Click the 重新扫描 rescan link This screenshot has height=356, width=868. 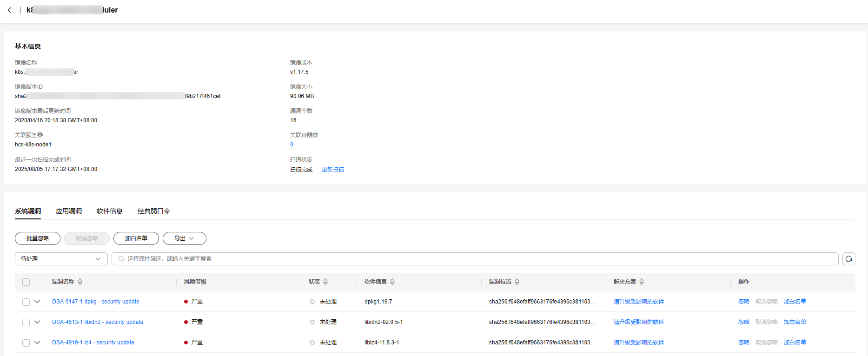[333, 170]
